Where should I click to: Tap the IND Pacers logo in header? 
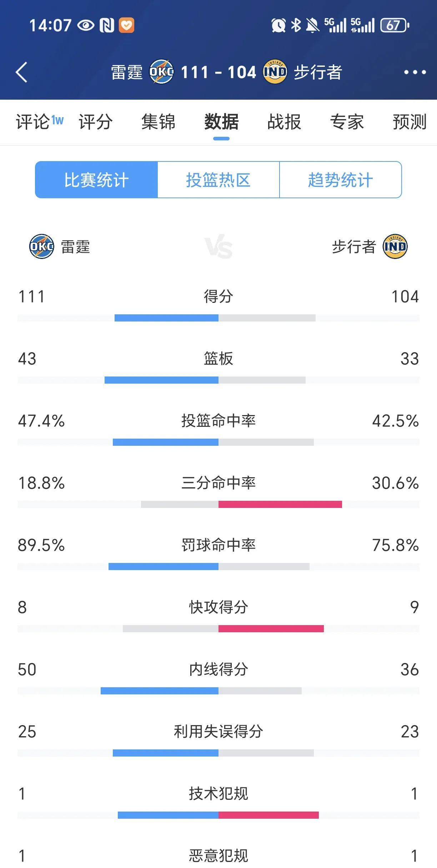(275, 72)
